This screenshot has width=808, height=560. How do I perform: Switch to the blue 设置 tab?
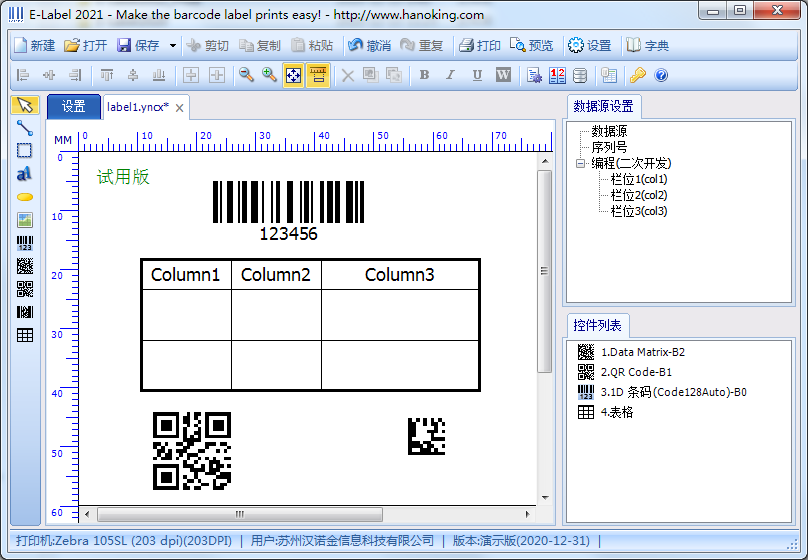(x=74, y=107)
